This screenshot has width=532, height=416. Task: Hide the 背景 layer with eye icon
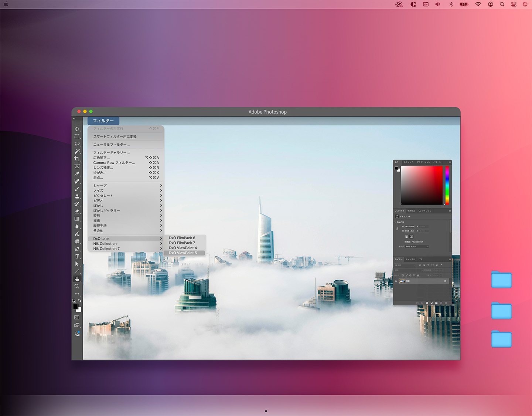click(396, 281)
